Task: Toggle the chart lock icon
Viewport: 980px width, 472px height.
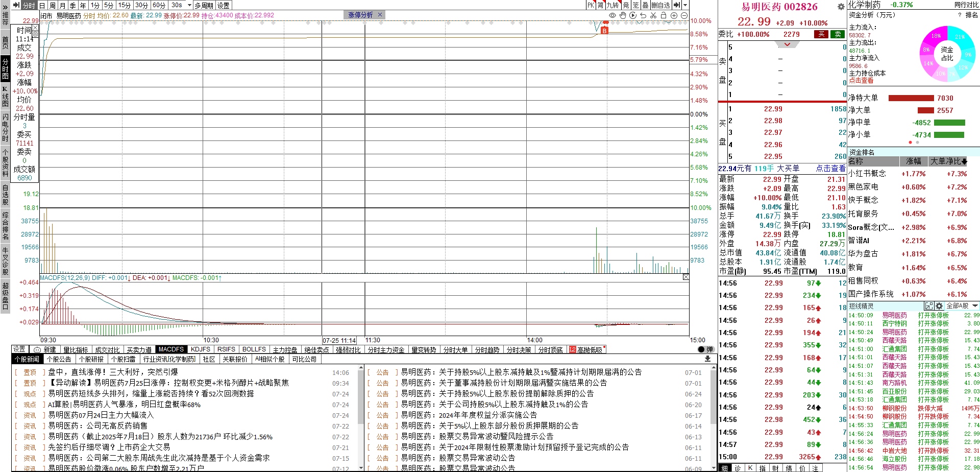Action: coord(664,15)
